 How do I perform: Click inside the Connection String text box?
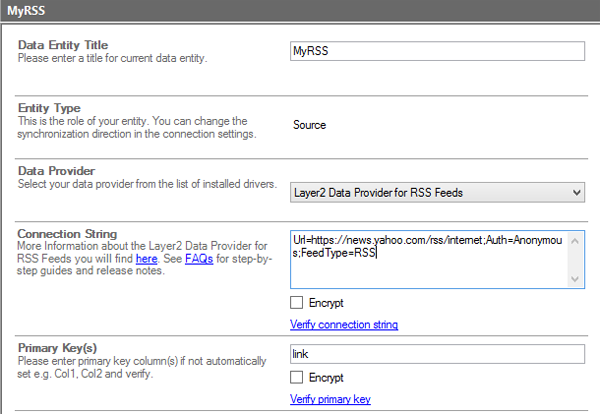tap(436, 260)
